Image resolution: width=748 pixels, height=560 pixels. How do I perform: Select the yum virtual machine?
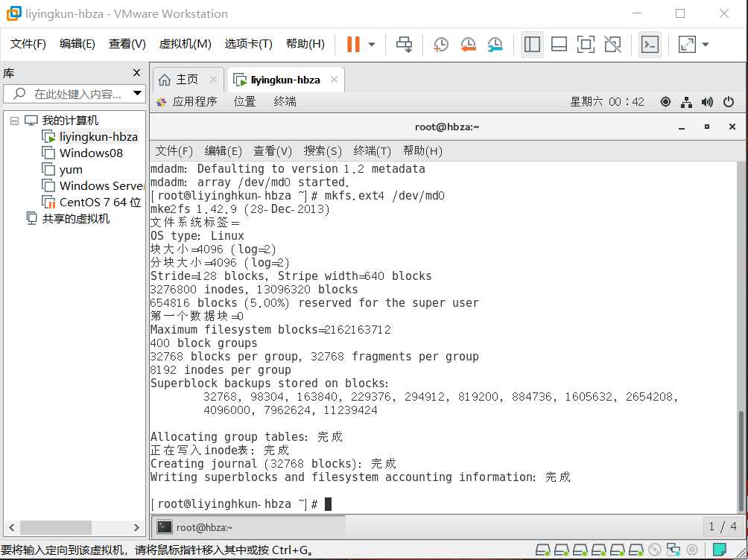coord(71,169)
